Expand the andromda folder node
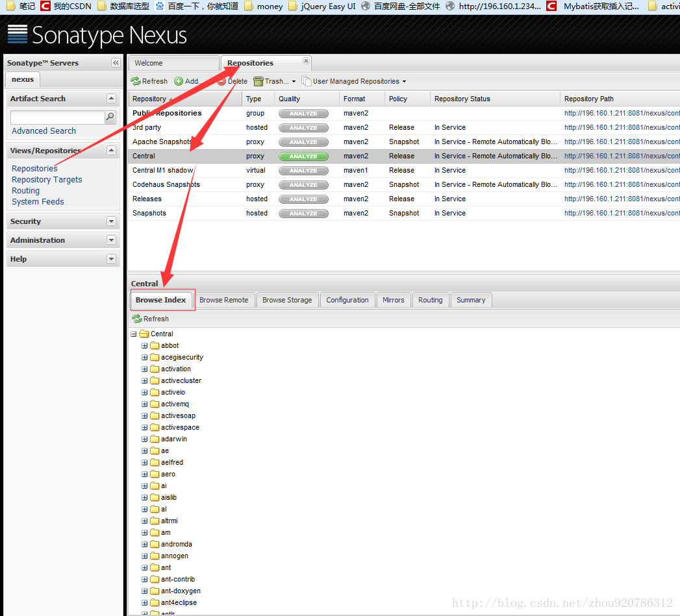Screen dimensions: 680x616 click(x=144, y=544)
